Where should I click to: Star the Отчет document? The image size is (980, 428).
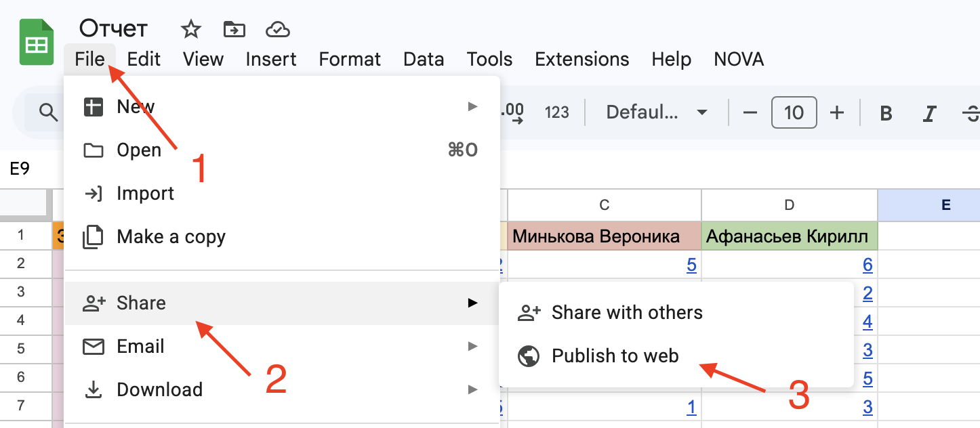191,29
